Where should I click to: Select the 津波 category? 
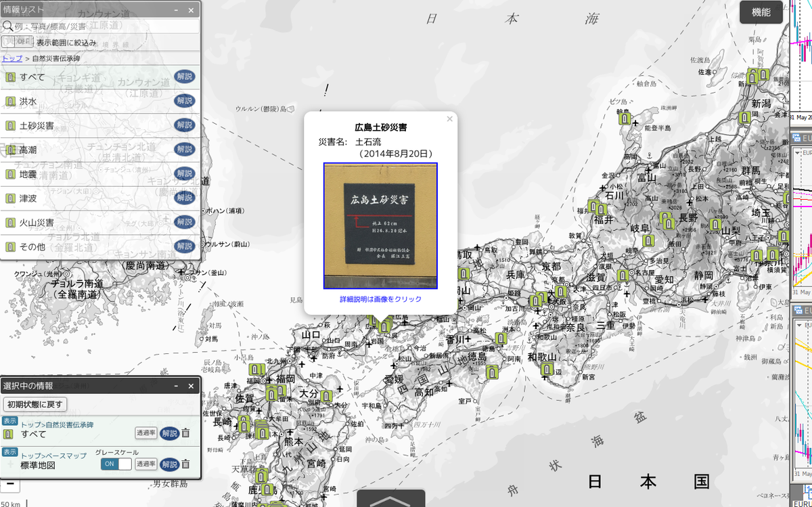[28, 198]
